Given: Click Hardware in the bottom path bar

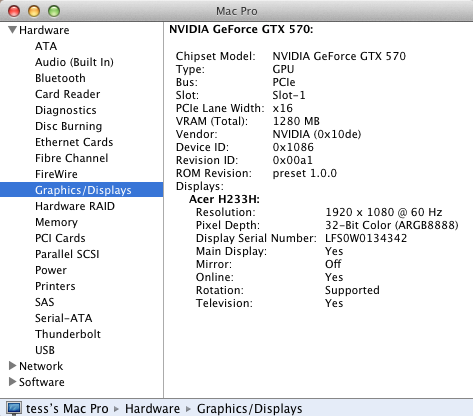Looking at the screenshot, I should pos(152,409).
